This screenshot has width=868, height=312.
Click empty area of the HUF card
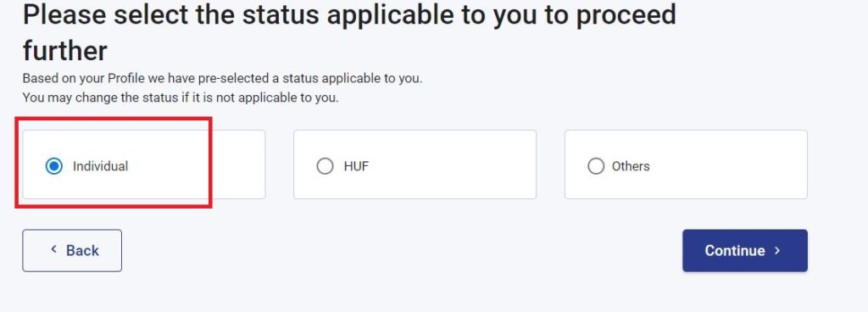454,164
